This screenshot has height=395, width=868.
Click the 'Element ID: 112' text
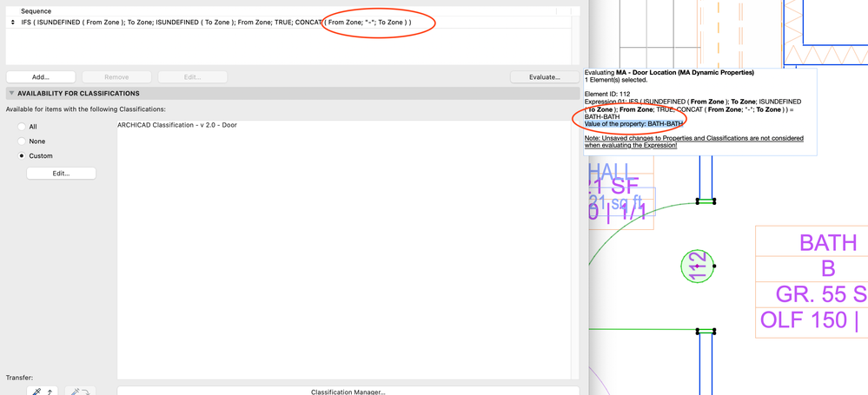click(x=607, y=94)
